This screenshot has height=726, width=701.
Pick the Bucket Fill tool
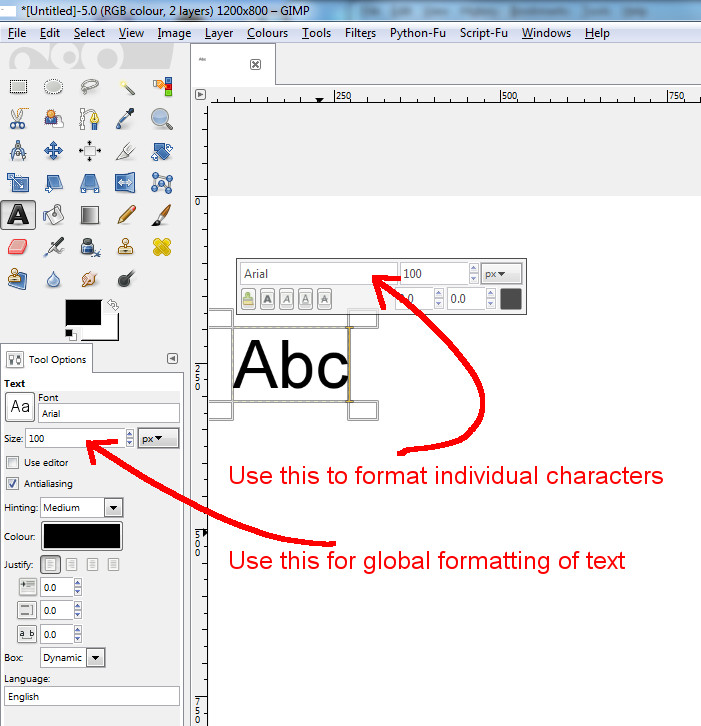pyautogui.click(x=54, y=214)
